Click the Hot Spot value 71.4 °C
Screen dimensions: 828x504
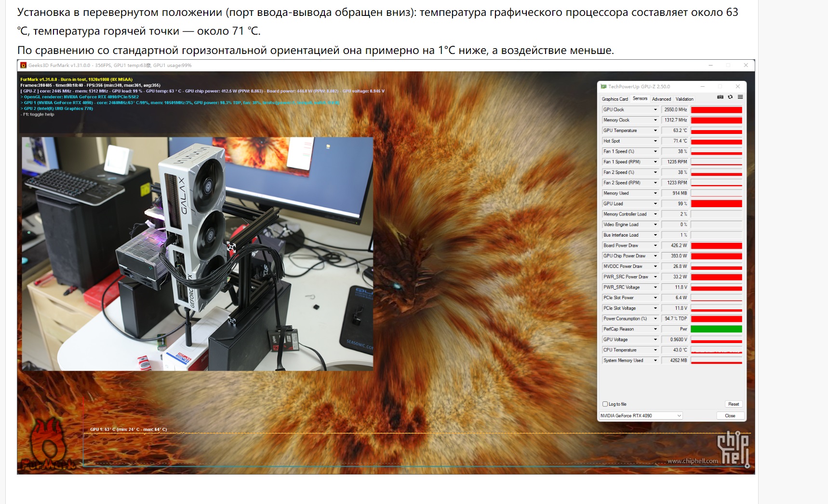[675, 141]
